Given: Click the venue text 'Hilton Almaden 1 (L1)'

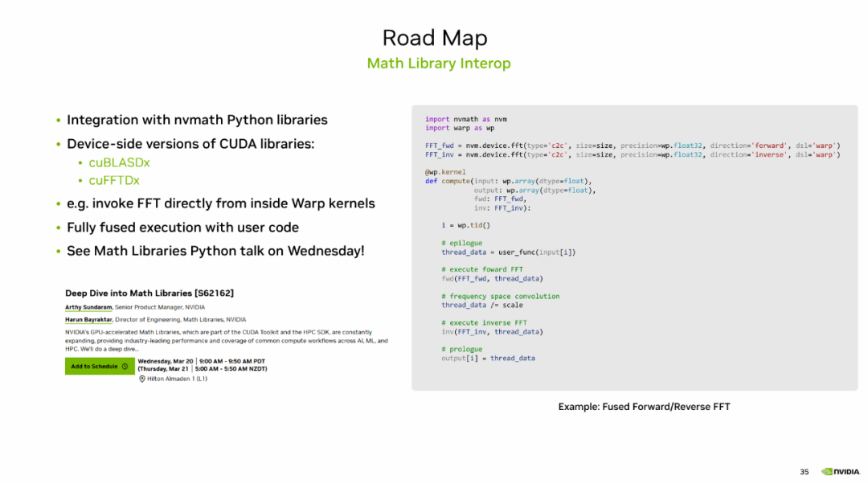Looking at the screenshot, I should [177, 379].
